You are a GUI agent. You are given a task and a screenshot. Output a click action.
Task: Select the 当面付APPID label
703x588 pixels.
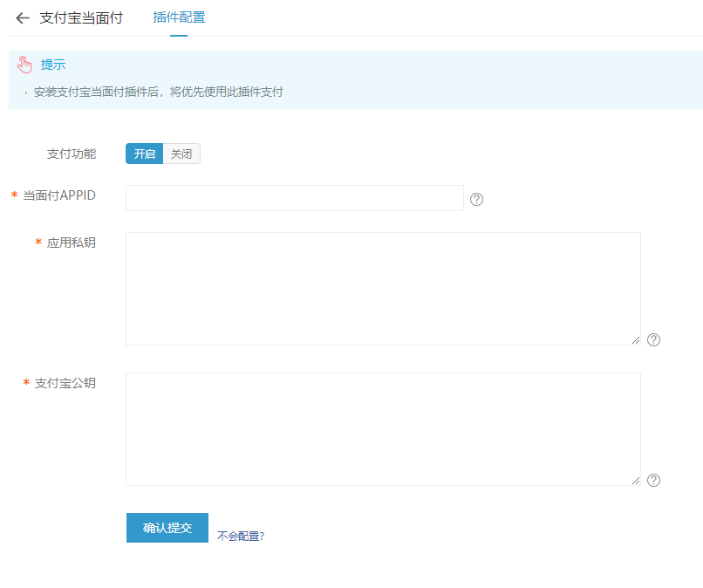pos(59,195)
